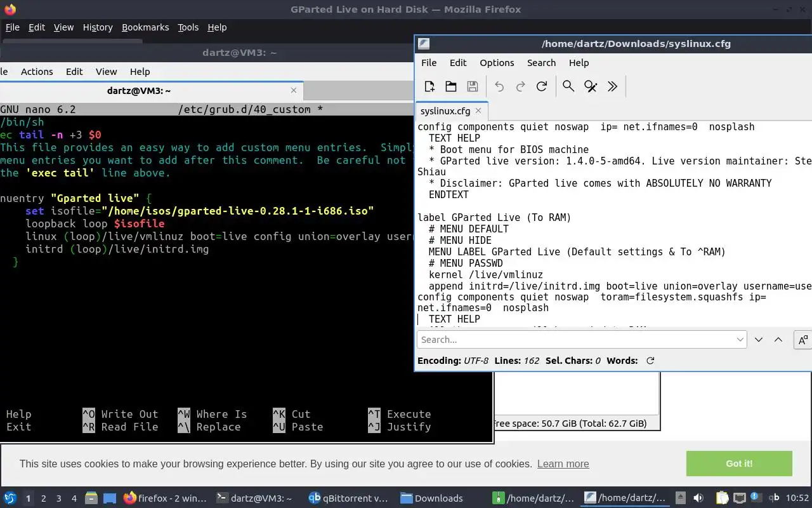Open terminal Edit menu
Viewport: 812px width, 508px height.
click(74, 72)
